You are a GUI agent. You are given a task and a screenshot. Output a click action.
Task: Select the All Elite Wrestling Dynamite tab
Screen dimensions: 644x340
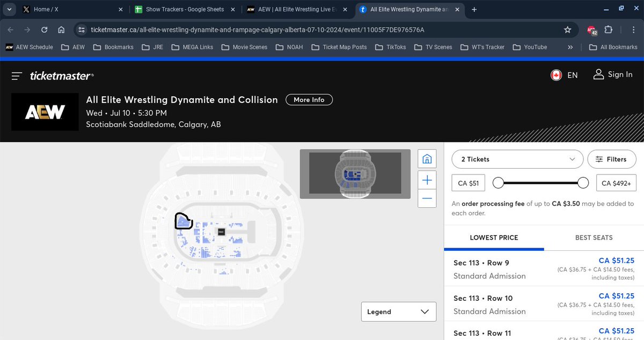[409, 9]
